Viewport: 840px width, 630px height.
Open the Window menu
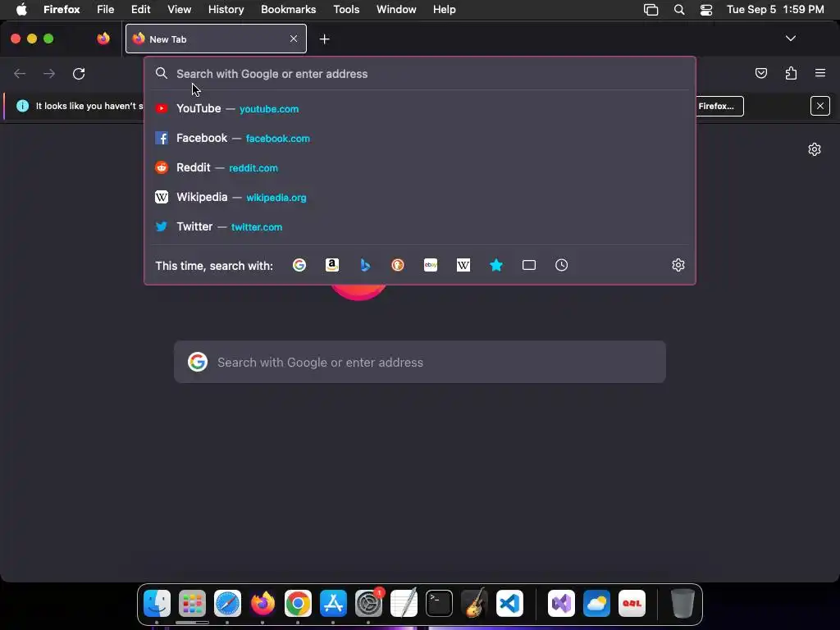[x=396, y=10]
